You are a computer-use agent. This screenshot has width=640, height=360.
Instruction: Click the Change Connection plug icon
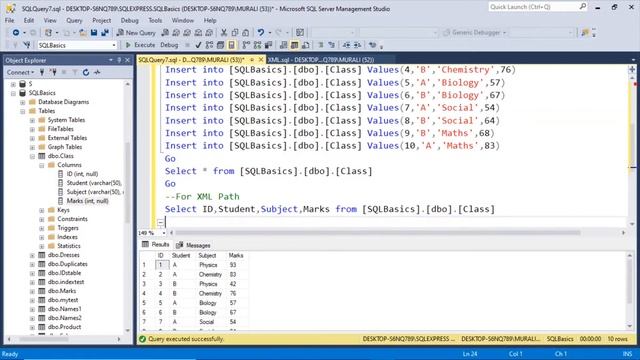(x=27, y=45)
